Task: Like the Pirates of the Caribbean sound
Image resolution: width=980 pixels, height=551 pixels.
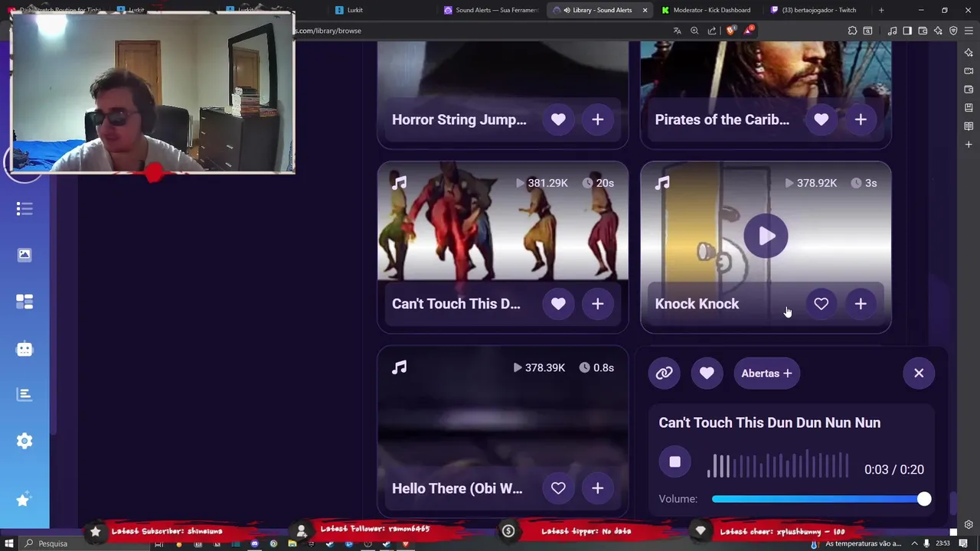Action: [821, 119]
